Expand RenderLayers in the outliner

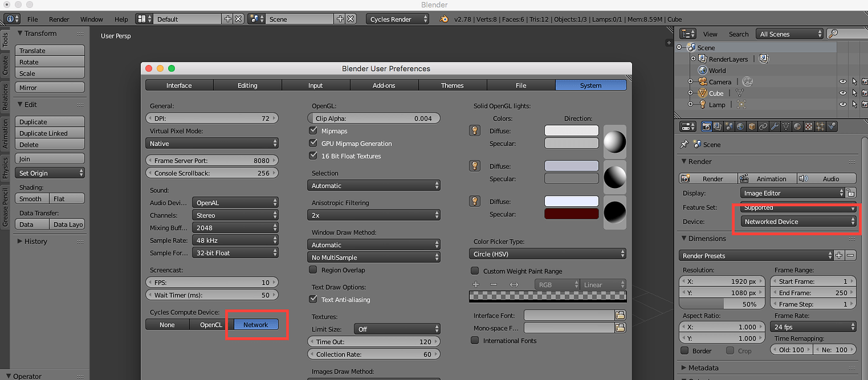694,59
